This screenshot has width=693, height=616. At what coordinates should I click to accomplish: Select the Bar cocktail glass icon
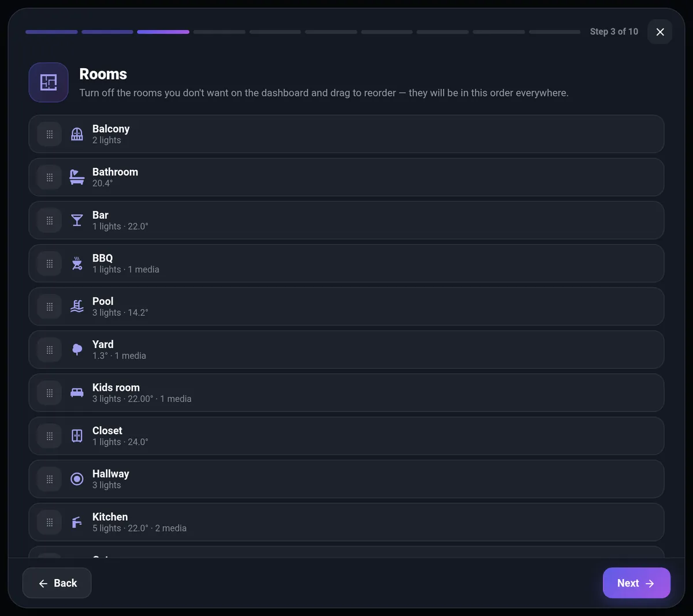(x=77, y=221)
